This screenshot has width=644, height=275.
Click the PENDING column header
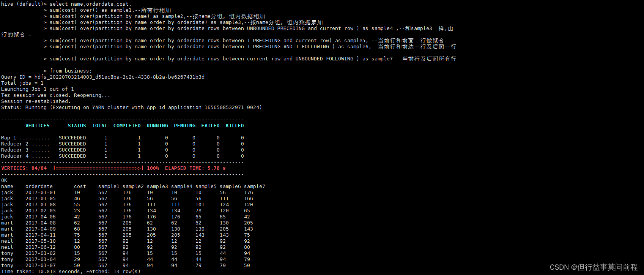point(185,126)
